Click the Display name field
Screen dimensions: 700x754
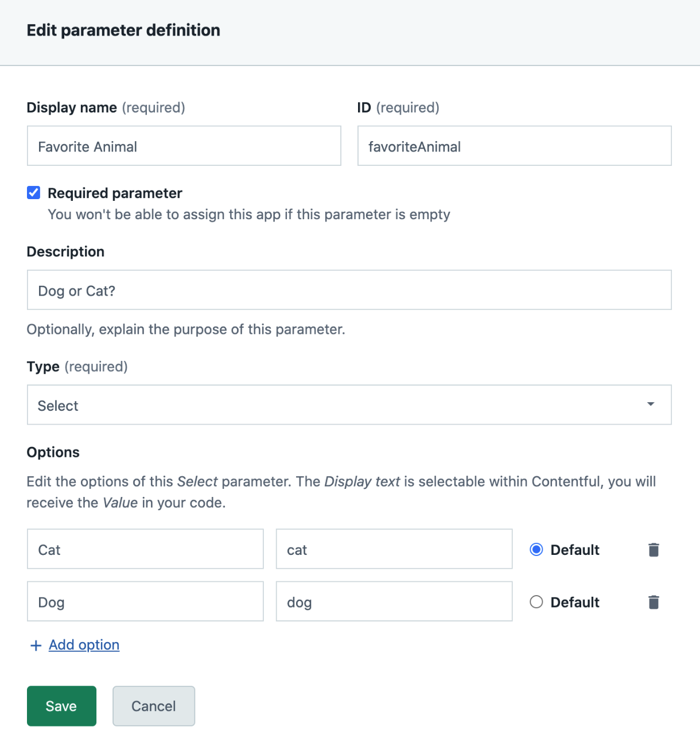point(184,146)
